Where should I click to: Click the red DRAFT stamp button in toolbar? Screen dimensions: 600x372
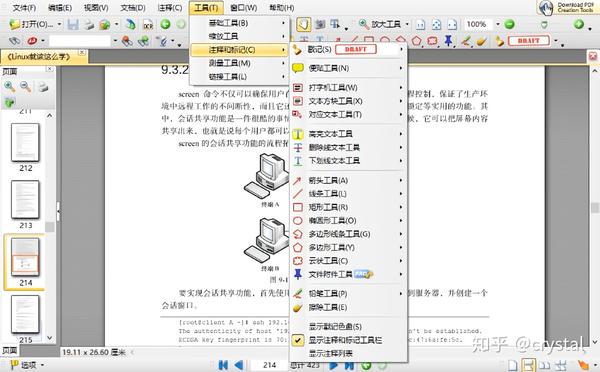529,41
